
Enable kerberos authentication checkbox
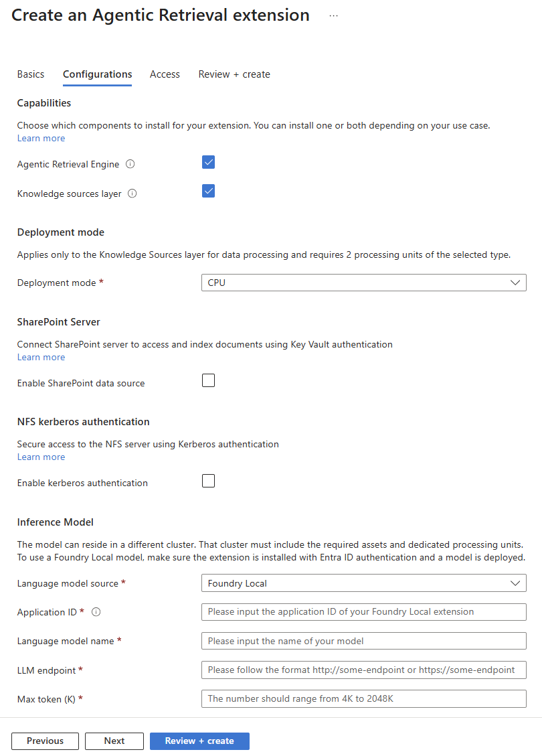point(208,481)
